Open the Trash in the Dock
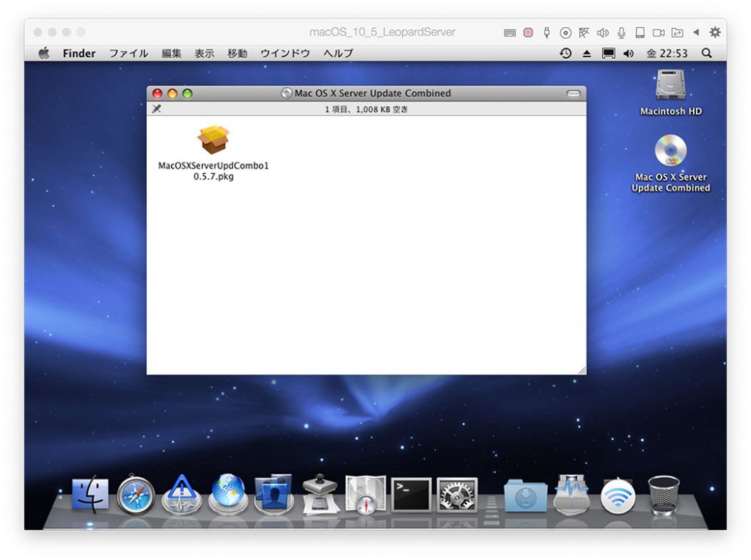 tap(663, 495)
